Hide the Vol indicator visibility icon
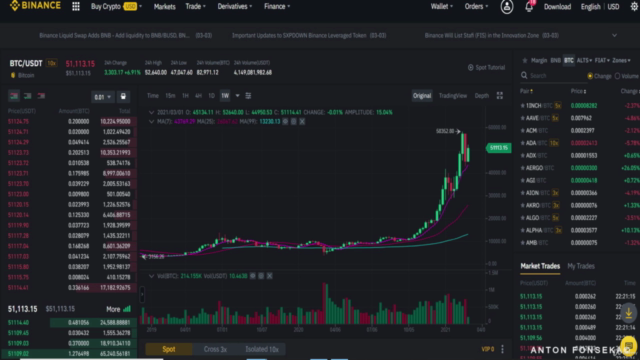Screen dimensions: 640x360 coord(261,276)
